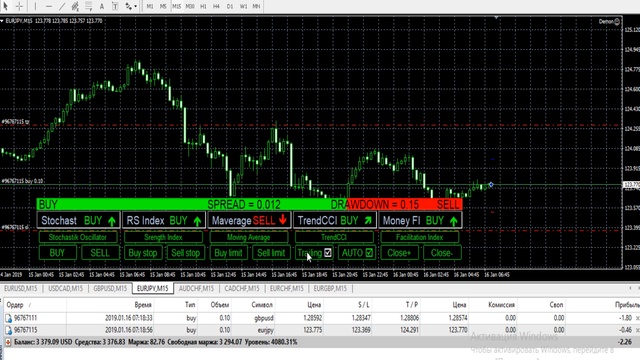Click the Money FI BUY signal indicator
The height and width of the screenshot is (360, 640).
coord(420,220)
